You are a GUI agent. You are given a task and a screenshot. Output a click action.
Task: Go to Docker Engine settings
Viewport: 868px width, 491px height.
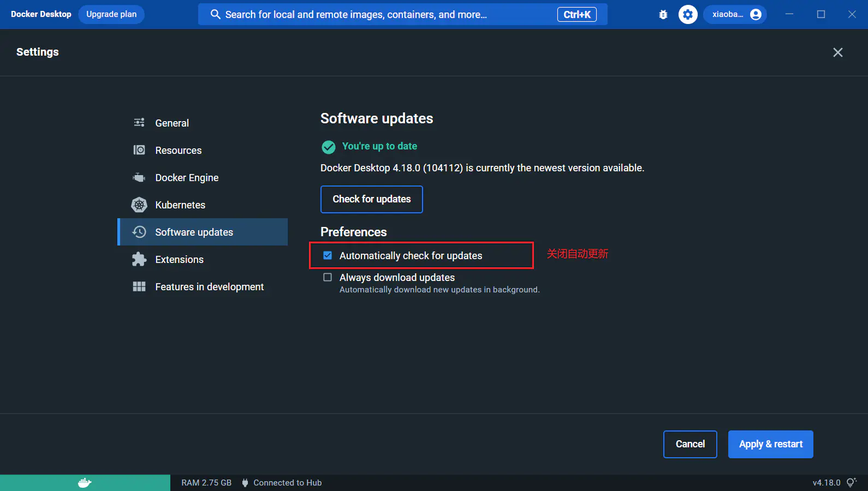click(203, 177)
